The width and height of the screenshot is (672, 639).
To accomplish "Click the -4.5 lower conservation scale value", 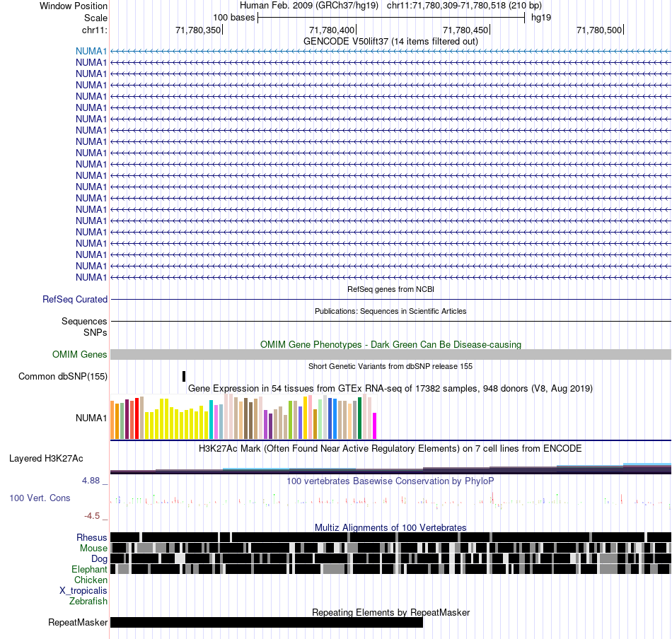I will (92, 516).
